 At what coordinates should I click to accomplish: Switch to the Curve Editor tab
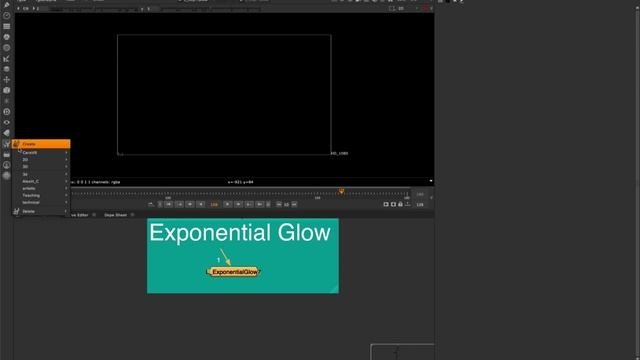click(79, 215)
